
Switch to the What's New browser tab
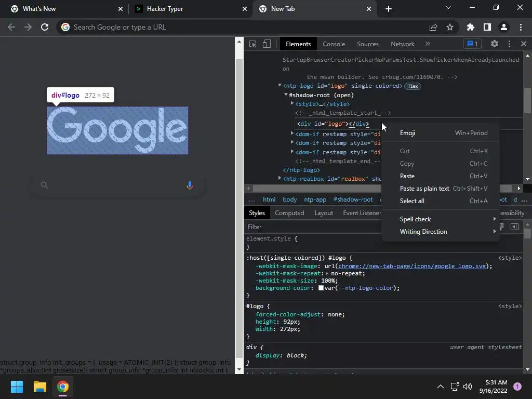[x=64, y=9]
